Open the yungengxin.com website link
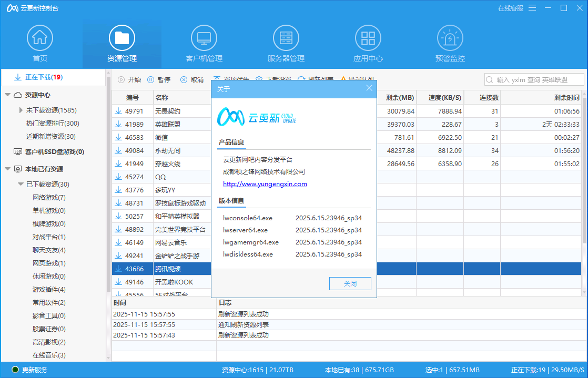Screen dimensions: 588x378 coord(265,183)
